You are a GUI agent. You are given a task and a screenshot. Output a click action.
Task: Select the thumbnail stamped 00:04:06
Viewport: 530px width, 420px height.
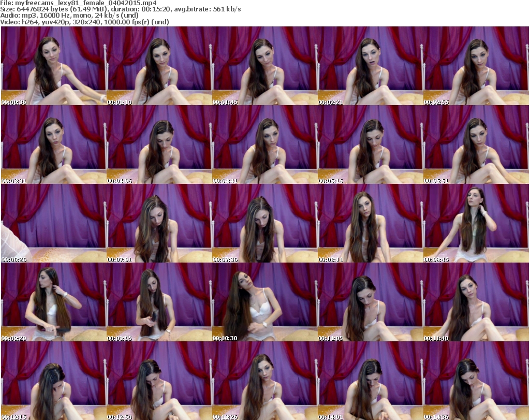159,144
